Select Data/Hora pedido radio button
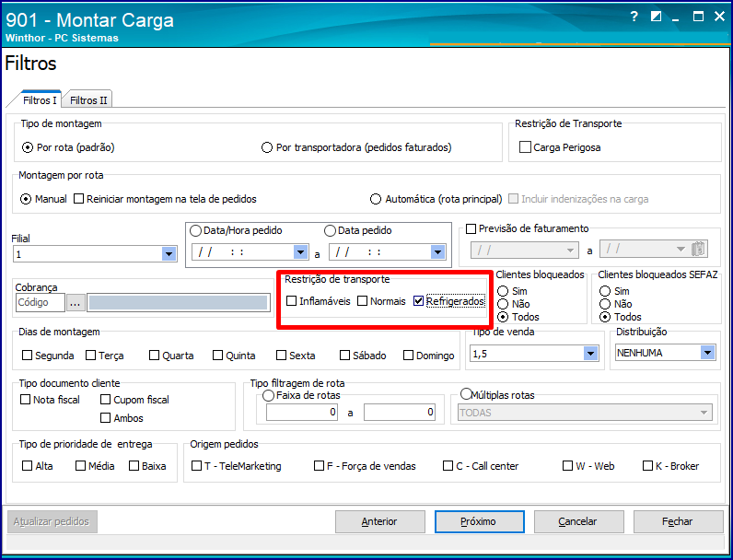 (x=195, y=230)
